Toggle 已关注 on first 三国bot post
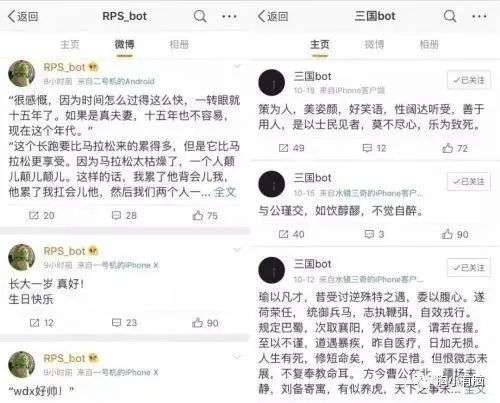The image size is (500, 403). pyautogui.click(x=469, y=80)
